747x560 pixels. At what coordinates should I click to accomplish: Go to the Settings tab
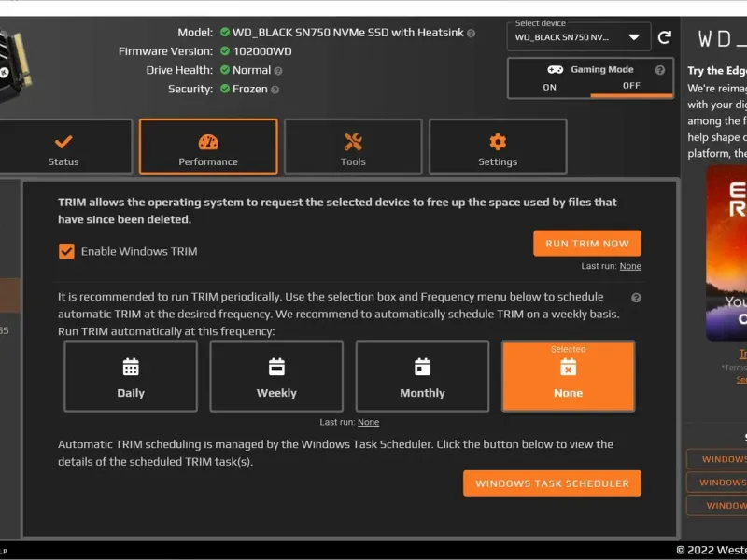coord(498,147)
